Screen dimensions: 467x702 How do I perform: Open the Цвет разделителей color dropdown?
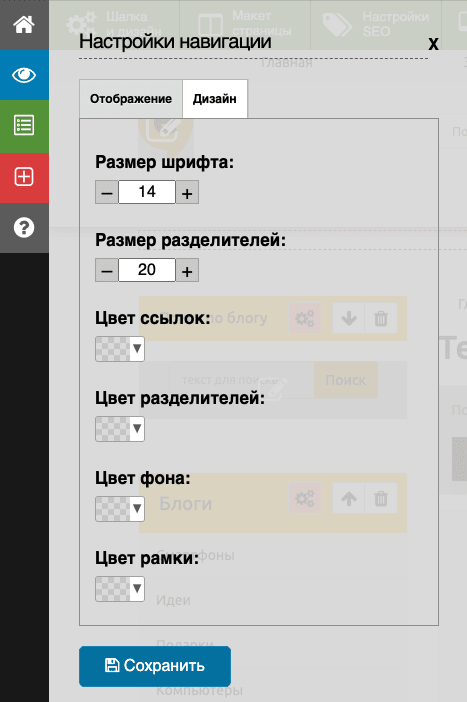click(120, 429)
